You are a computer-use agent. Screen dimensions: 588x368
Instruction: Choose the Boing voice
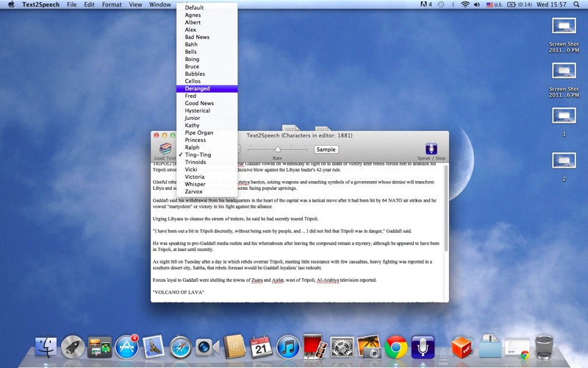coord(207,59)
